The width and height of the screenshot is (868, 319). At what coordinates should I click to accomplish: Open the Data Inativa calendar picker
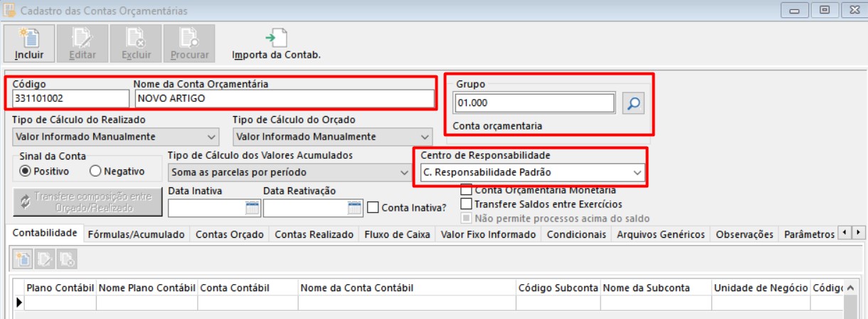point(253,208)
